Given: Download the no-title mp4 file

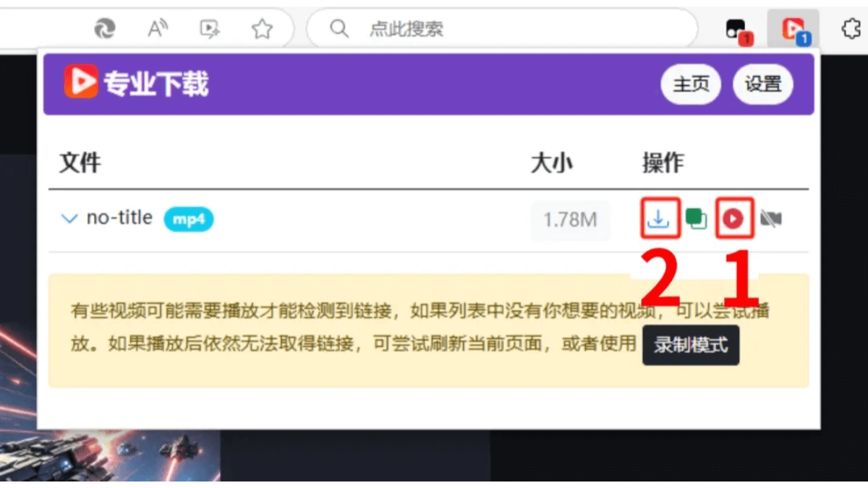Looking at the screenshot, I should 658,218.
